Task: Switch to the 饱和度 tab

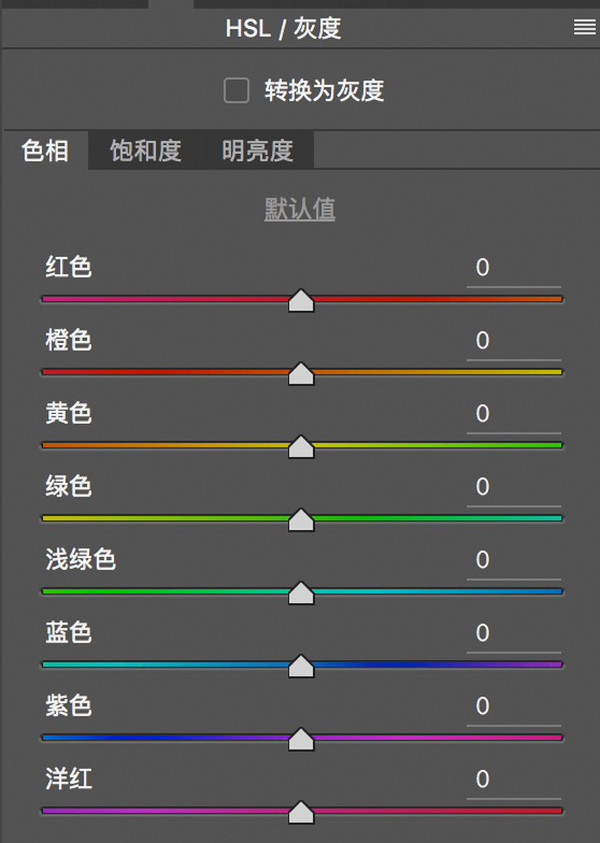Action: tap(143, 151)
